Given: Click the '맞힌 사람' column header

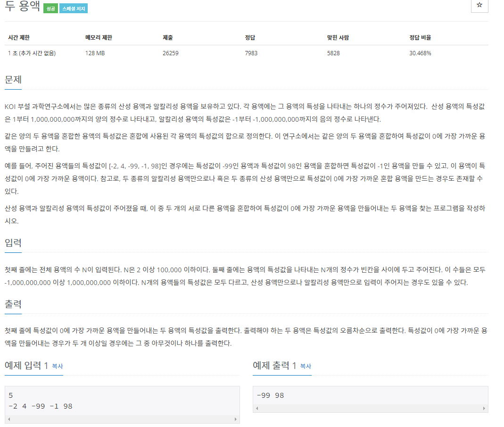Looking at the screenshot, I should click(338, 38).
